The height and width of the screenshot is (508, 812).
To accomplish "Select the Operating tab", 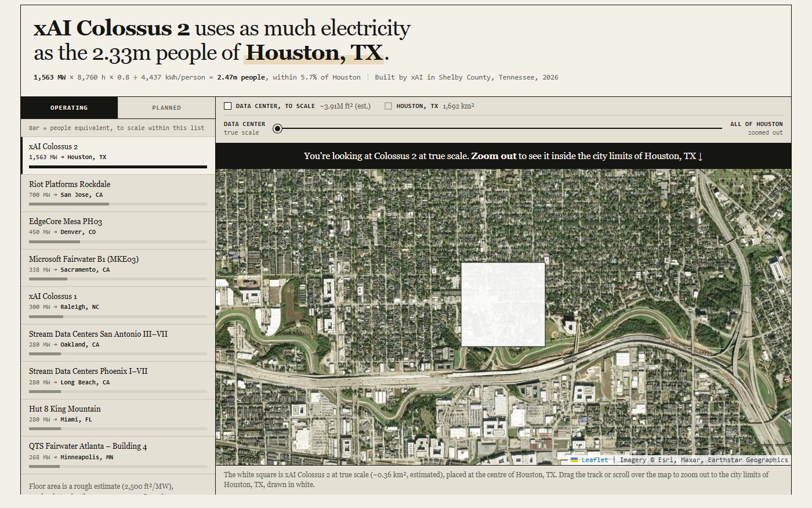I will (x=69, y=108).
